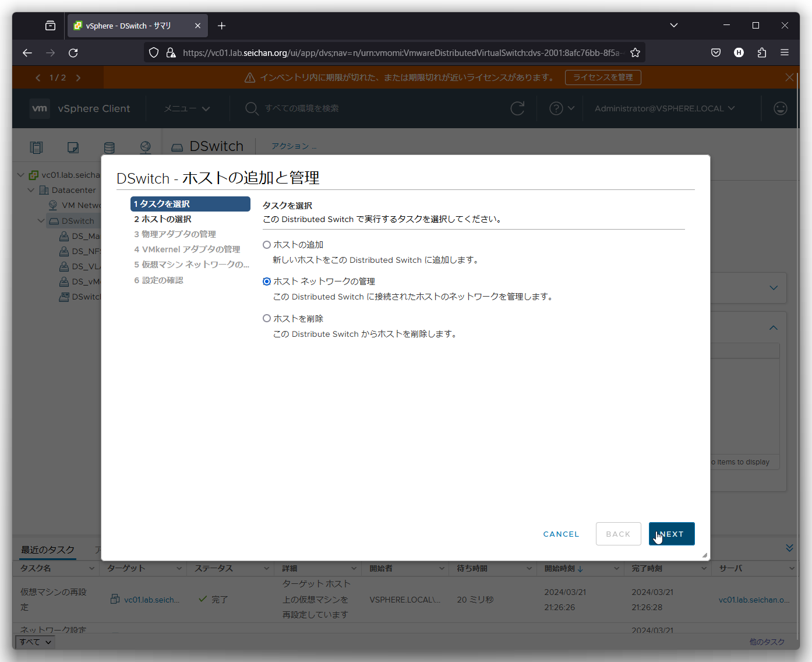The width and height of the screenshot is (812, 662).
Task: Open wizard step 2 ホストの選択
Action: tap(163, 219)
